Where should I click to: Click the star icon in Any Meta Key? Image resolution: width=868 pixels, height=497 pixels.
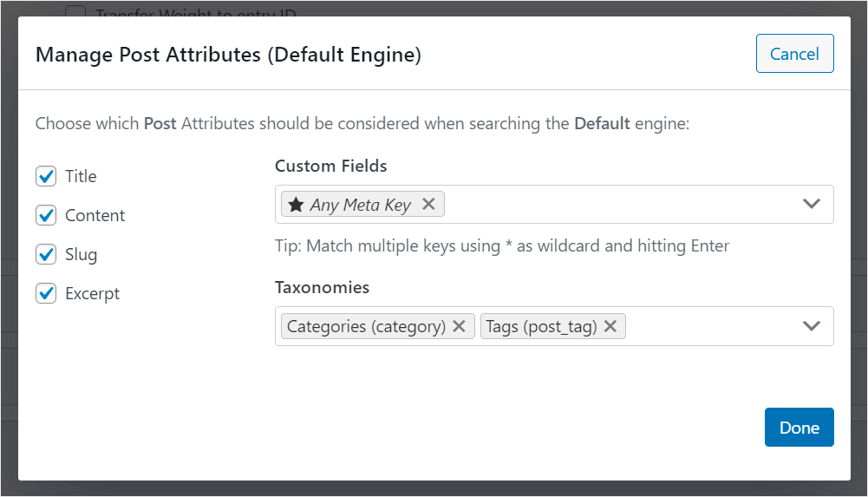click(297, 204)
